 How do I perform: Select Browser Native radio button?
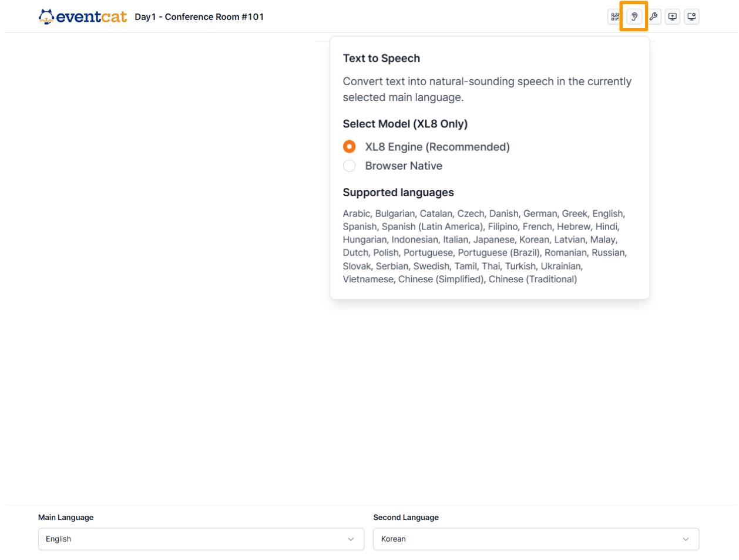(x=350, y=166)
